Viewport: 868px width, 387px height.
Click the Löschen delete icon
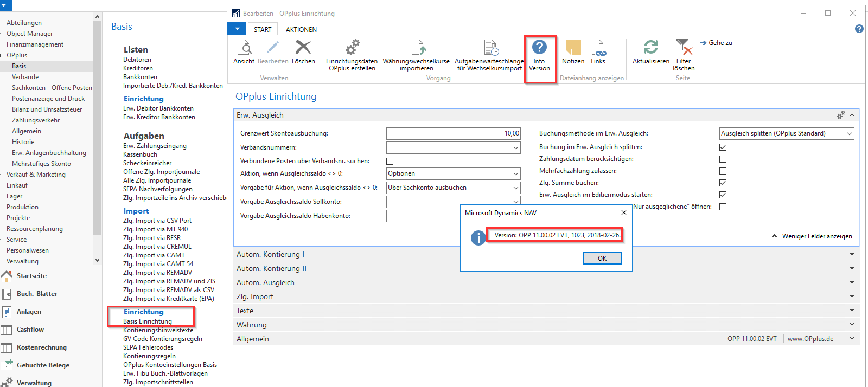(x=303, y=48)
